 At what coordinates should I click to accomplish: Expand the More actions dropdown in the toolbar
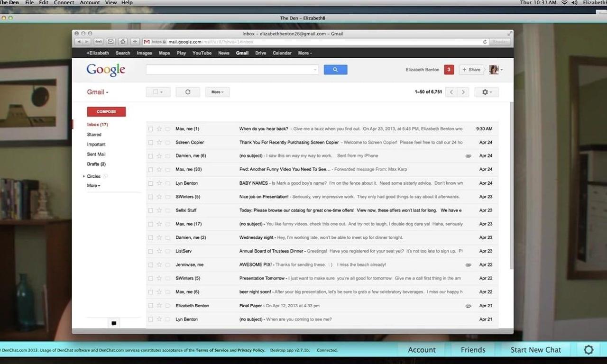coord(217,92)
